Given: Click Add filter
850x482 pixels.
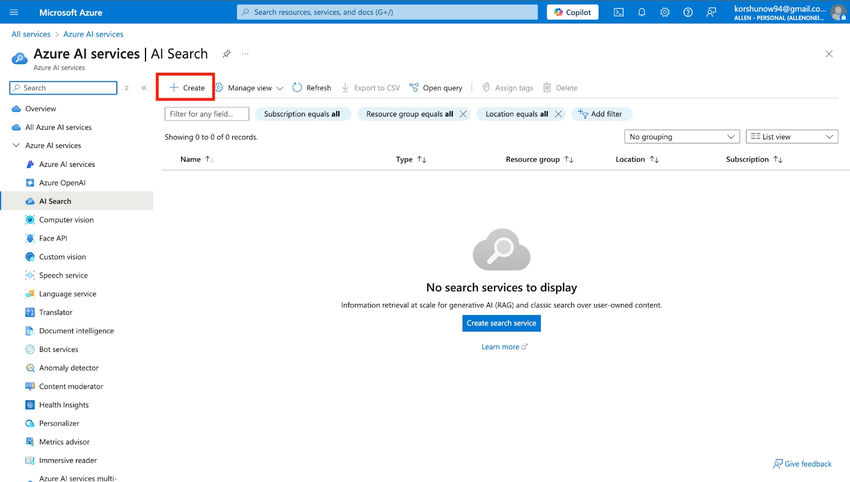Looking at the screenshot, I should pyautogui.click(x=600, y=114).
